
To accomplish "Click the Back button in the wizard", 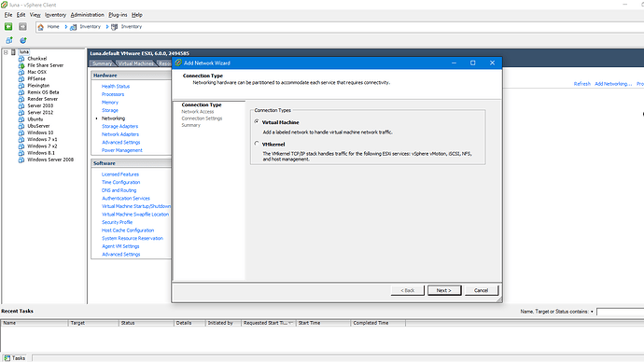I will 408,290.
